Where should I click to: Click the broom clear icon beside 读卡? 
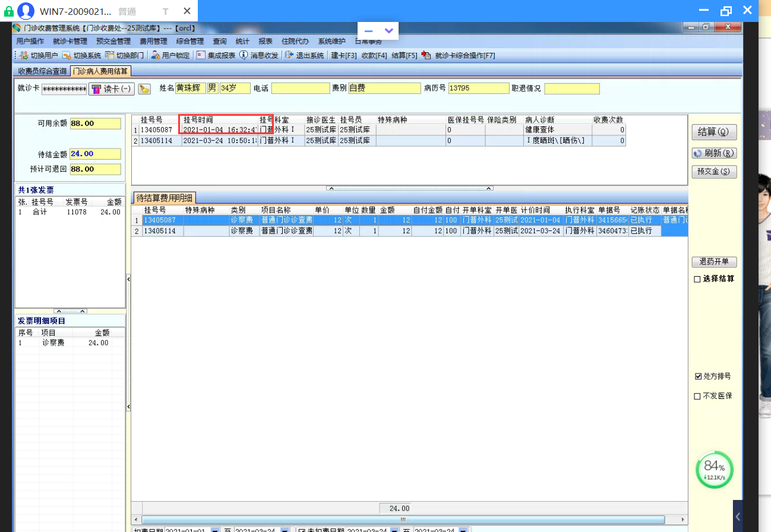[x=144, y=89]
